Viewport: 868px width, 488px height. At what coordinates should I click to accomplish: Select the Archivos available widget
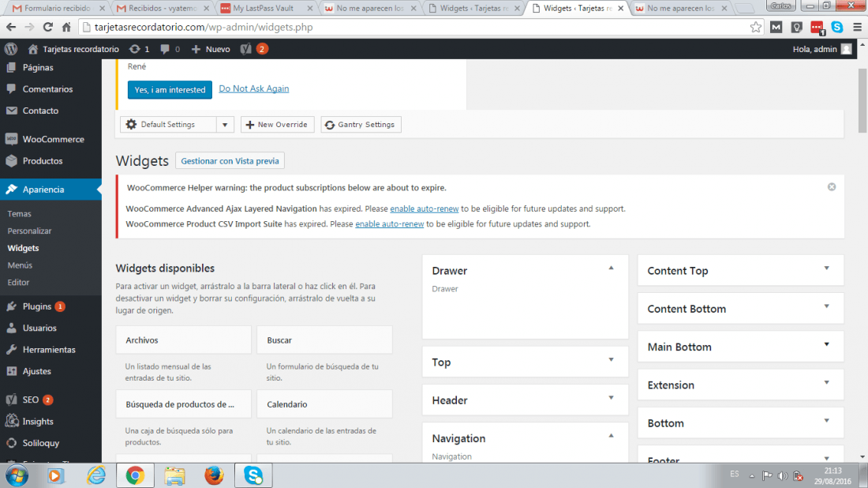pyautogui.click(x=183, y=340)
